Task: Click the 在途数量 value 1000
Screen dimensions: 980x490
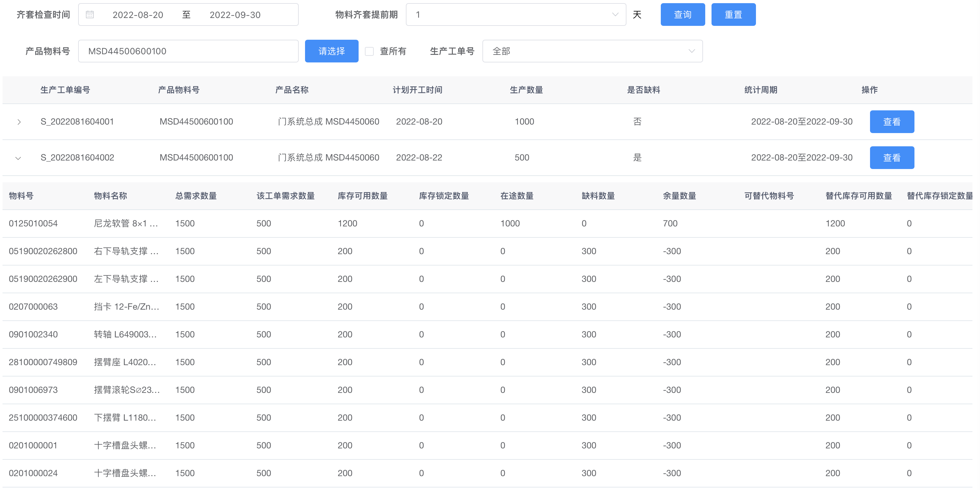Action: [510, 224]
